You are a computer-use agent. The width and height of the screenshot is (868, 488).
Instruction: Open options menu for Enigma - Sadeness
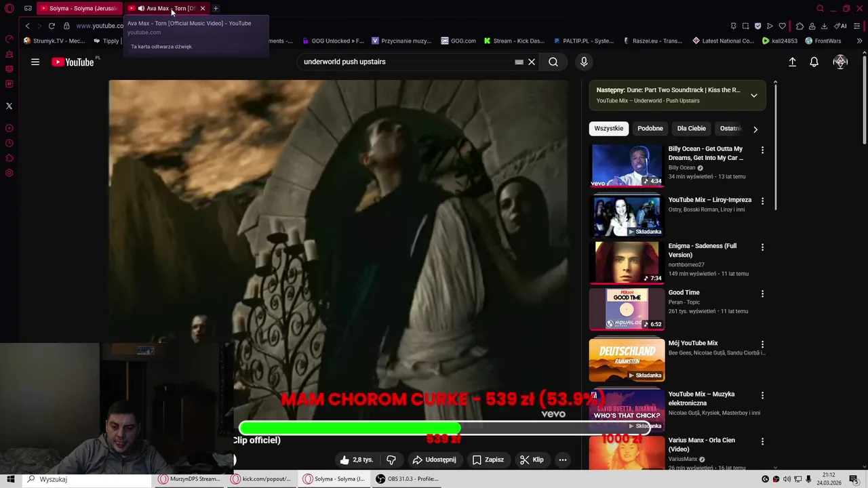pyautogui.click(x=762, y=247)
